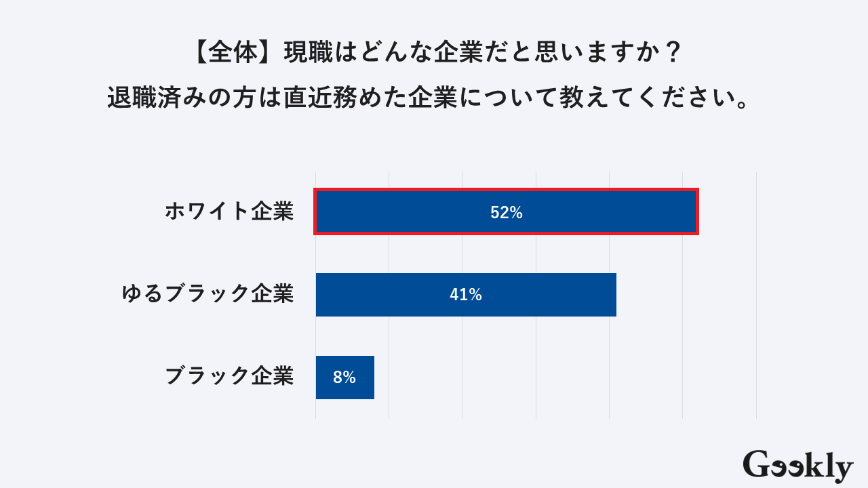
Task: Click the 52% data label
Action: coord(507,213)
